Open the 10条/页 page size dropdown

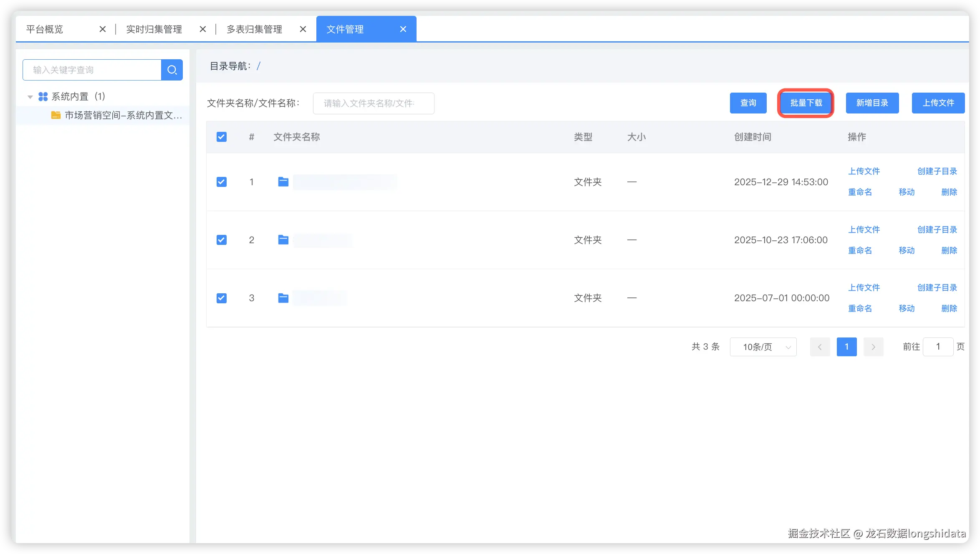[x=763, y=347]
